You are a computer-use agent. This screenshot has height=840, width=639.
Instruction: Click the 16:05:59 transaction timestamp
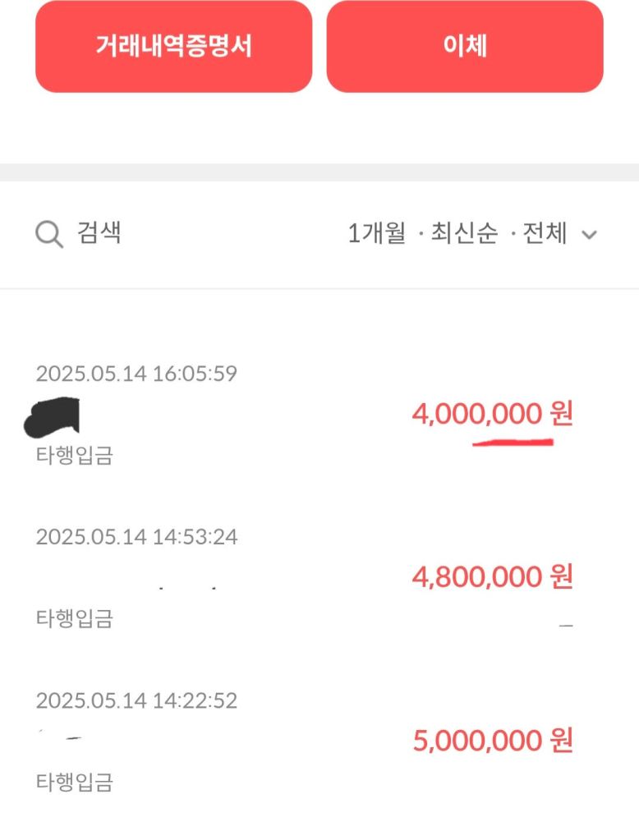coord(136,374)
